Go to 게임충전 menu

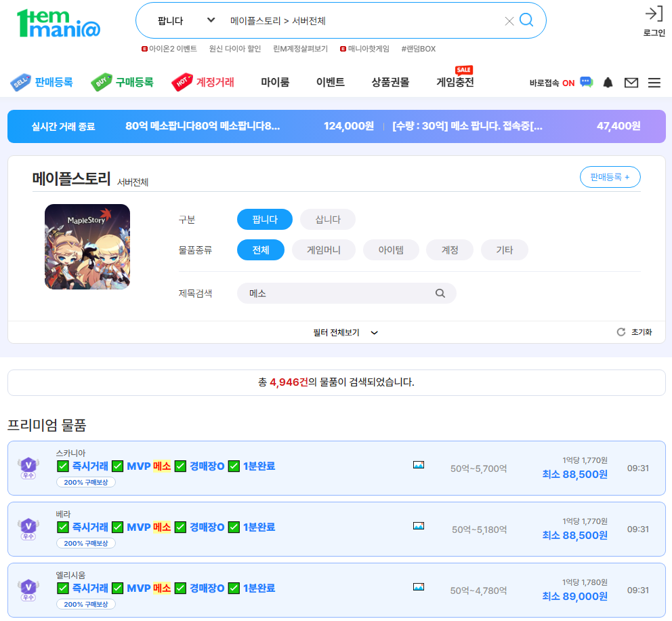(x=455, y=82)
